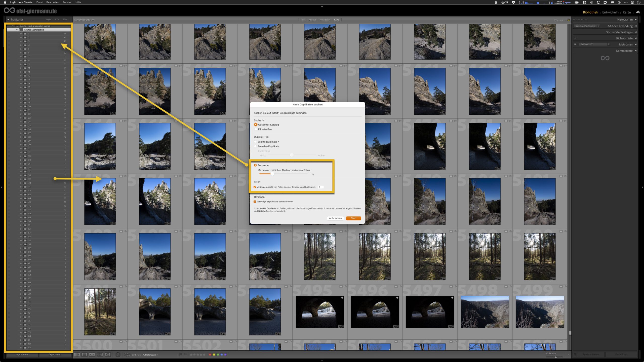Switch to loupe view icon in toolbar
The height and width of the screenshot is (362, 644).
85,355
